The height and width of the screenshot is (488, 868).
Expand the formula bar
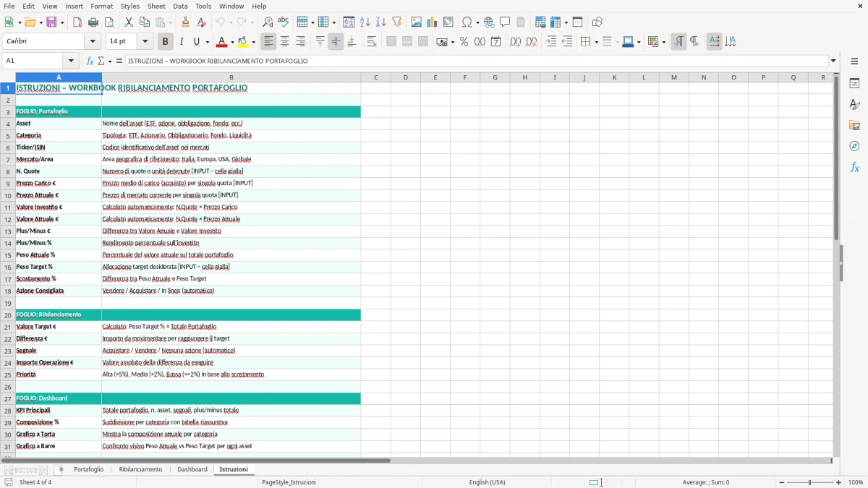(x=833, y=61)
